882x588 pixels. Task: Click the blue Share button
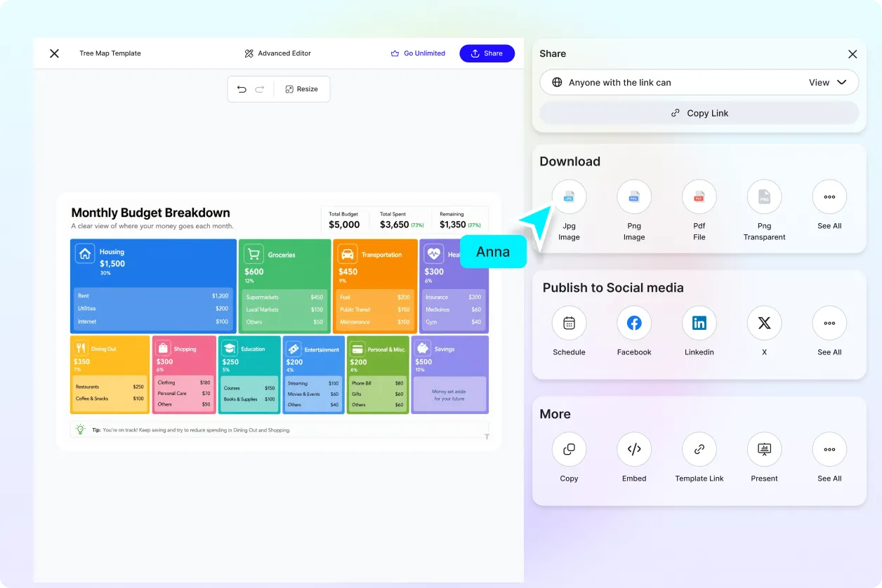click(487, 53)
